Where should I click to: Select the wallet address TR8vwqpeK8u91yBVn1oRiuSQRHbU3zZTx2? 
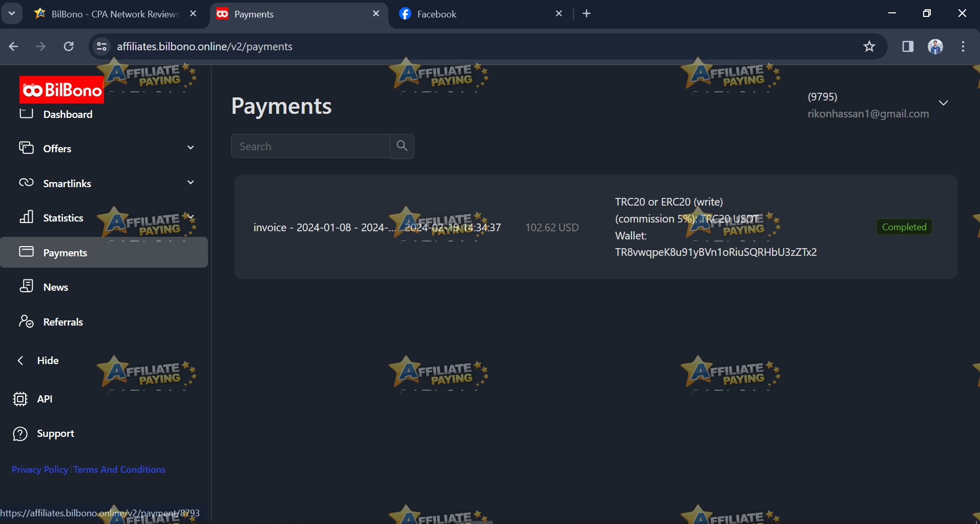click(716, 252)
